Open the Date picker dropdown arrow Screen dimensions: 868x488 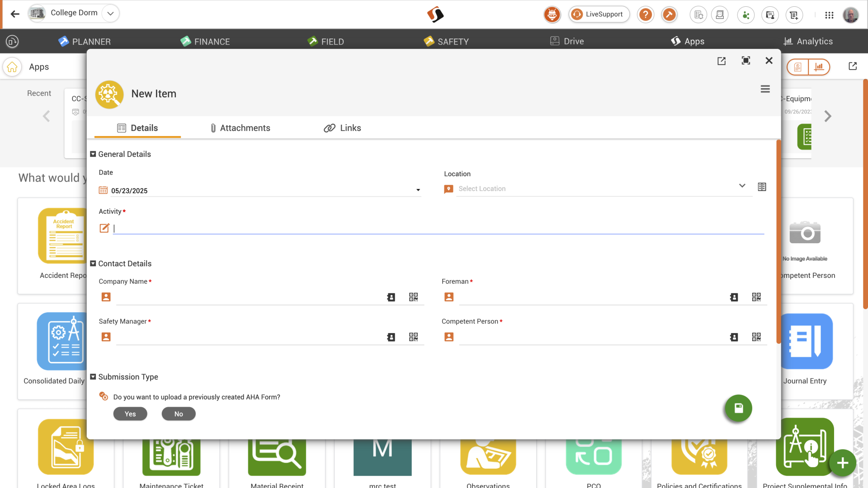point(418,190)
